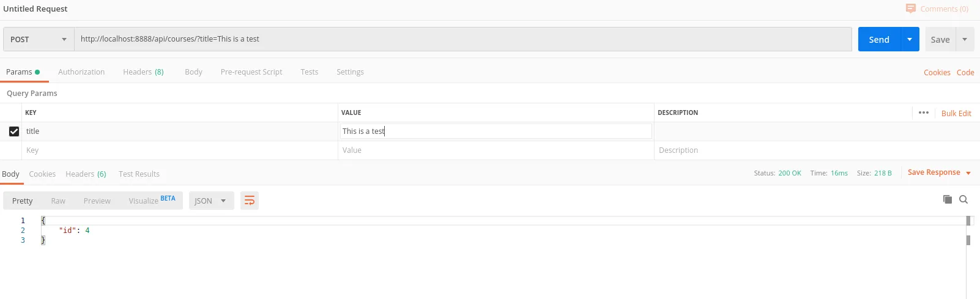Open the JSON format dropdown
The height and width of the screenshot is (299, 980).
(211, 201)
